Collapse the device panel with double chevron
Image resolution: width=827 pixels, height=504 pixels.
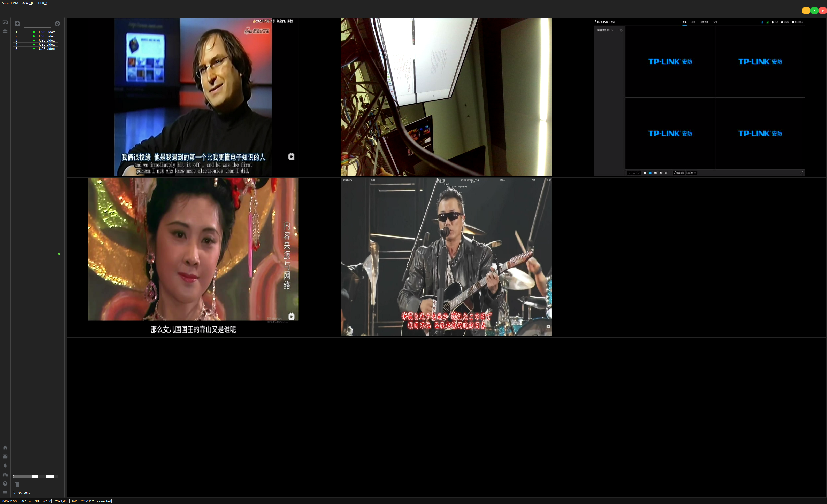pos(59,254)
